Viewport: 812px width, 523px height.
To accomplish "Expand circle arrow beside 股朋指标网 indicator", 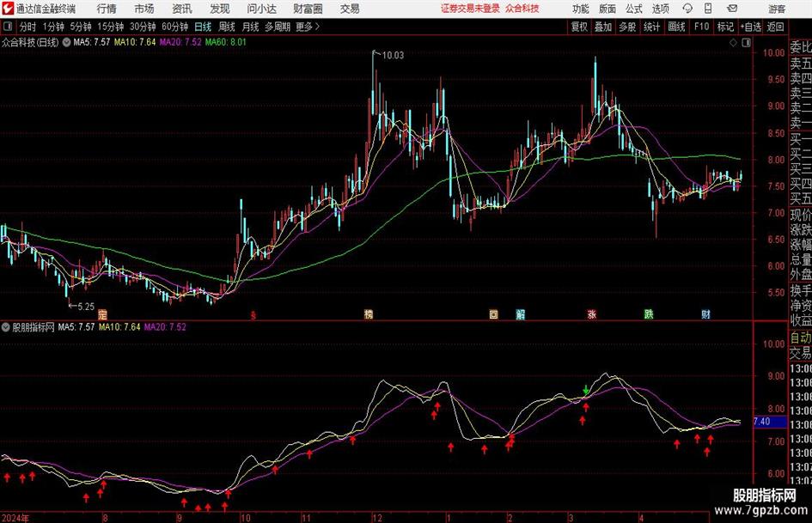I will [5, 327].
